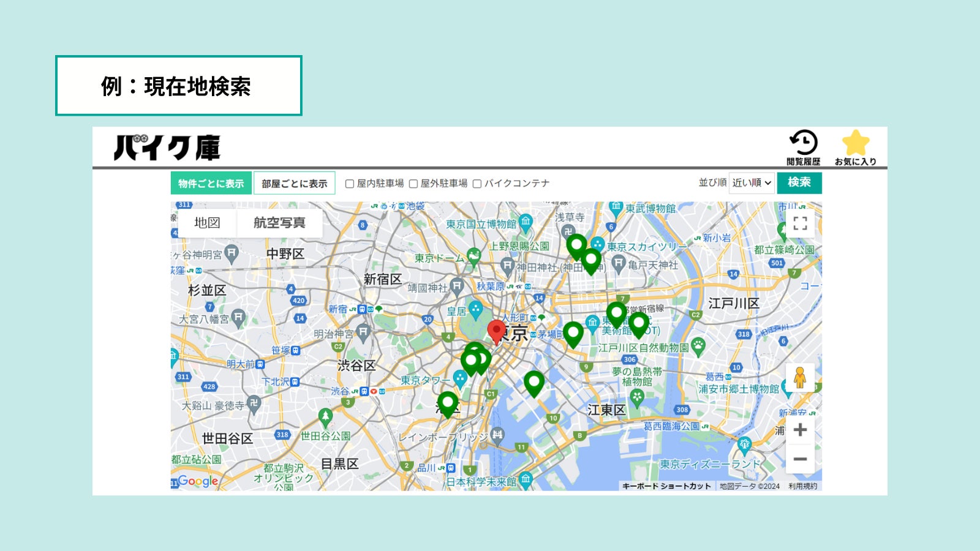Screen dimensions: 980x551
Task: Click the 東武博物館 museum icon
Action: point(616,208)
